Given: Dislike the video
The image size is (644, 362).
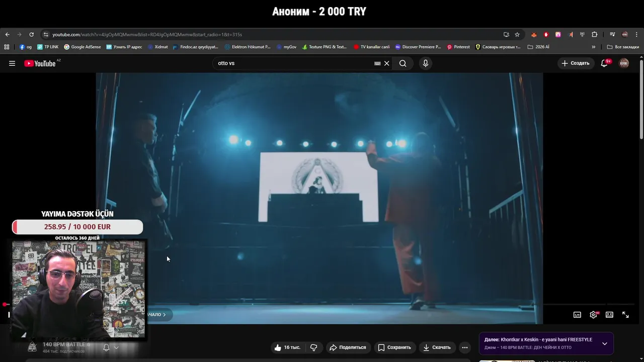Looking at the screenshot, I should pyautogui.click(x=313, y=347).
